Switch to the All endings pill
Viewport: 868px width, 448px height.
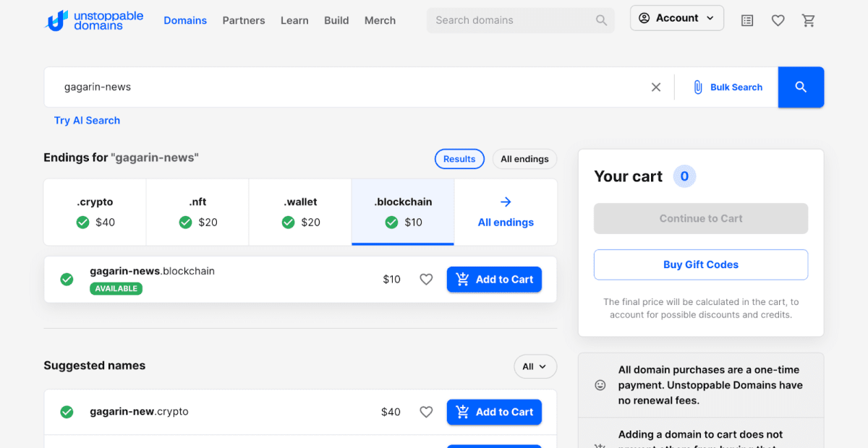click(524, 159)
